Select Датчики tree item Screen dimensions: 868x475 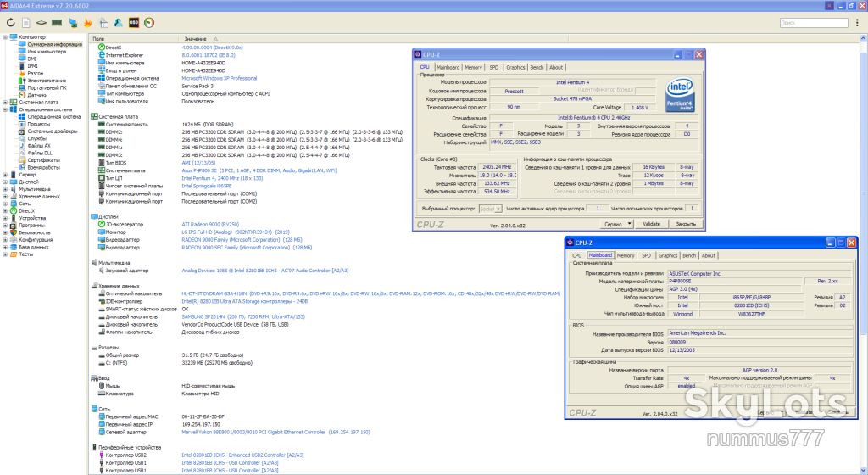coord(37,95)
